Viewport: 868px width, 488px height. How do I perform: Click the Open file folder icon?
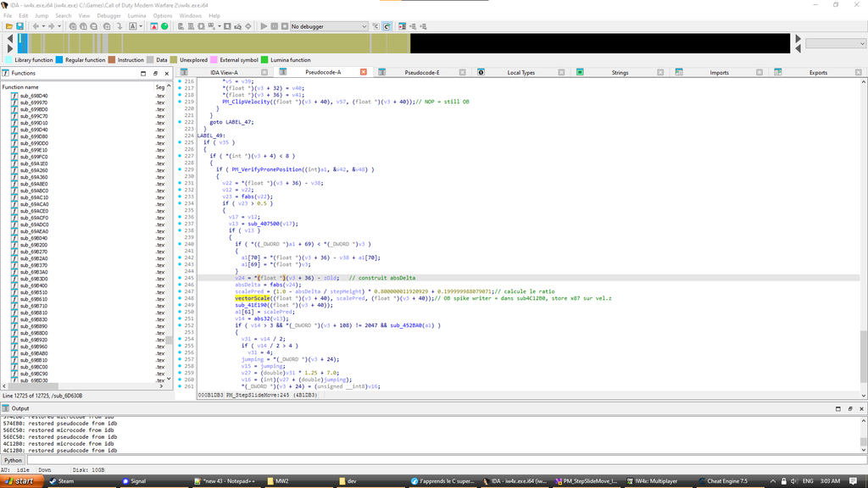pos(8,26)
